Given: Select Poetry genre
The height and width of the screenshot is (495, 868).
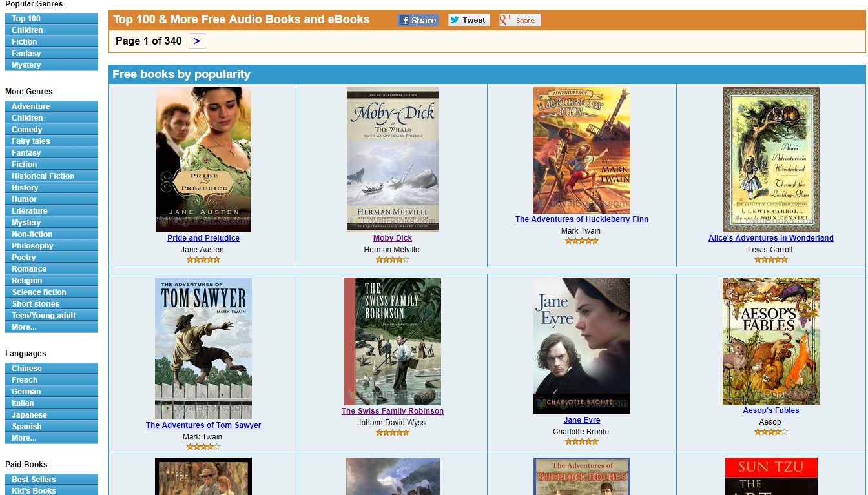Looking at the screenshot, I should click(52, 258).
